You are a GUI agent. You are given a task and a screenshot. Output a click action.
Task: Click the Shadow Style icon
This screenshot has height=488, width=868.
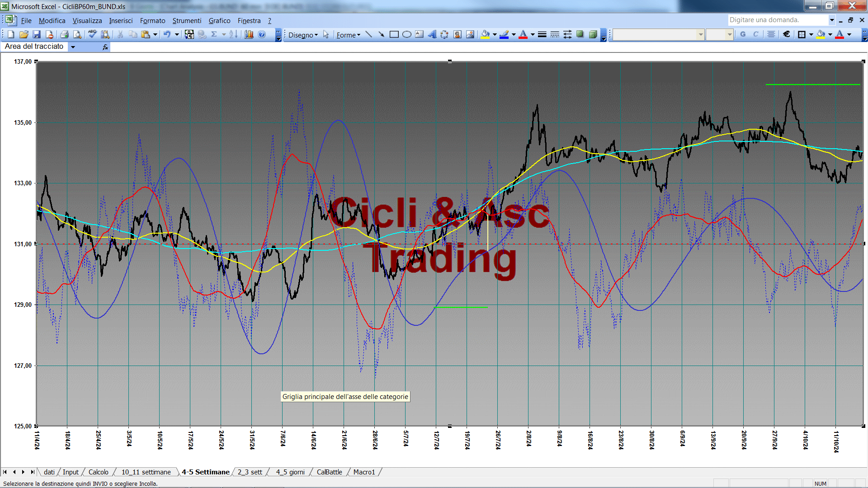580,34
